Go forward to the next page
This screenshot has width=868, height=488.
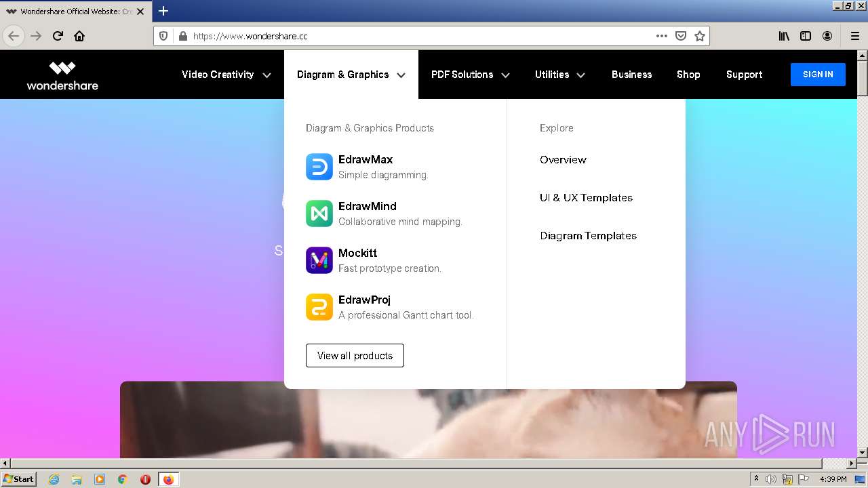point(36,36)
